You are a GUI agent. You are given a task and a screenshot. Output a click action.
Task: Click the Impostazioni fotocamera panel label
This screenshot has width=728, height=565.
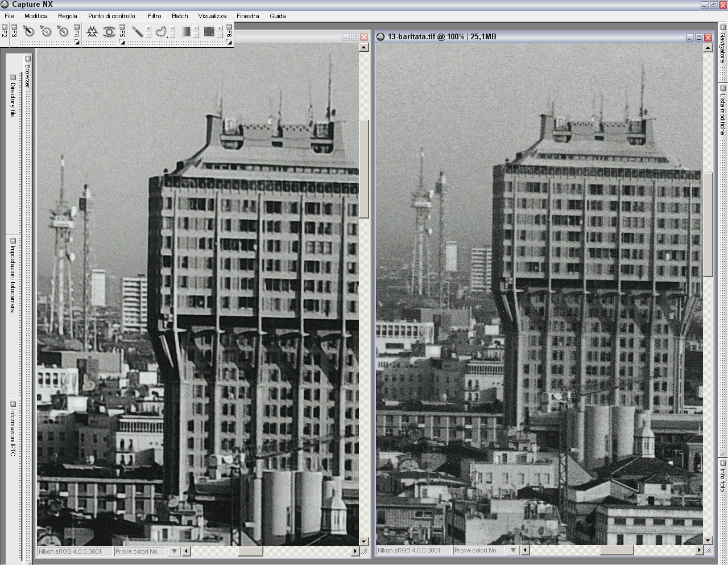pos(13,279)
